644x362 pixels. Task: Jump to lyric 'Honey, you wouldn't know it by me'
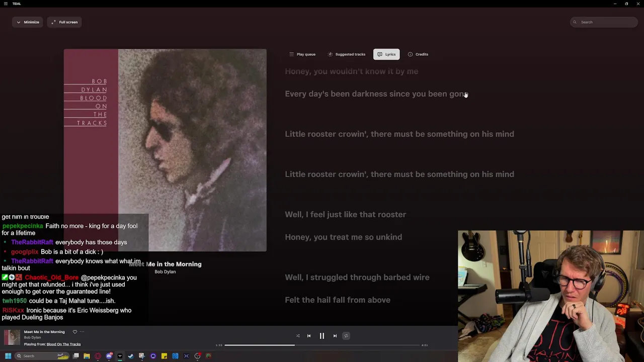click(352, 71)
